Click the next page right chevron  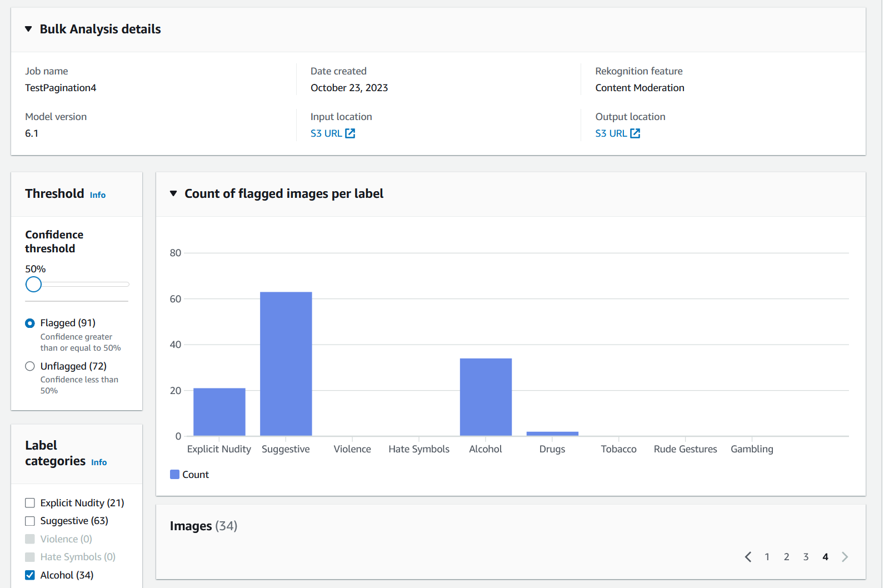coord(845,557)
